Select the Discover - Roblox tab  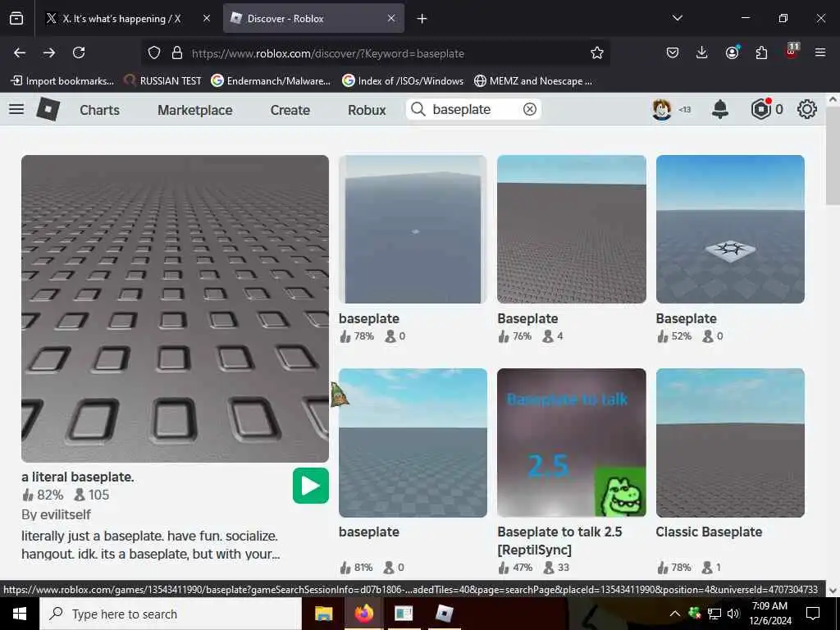click(313, 18)
